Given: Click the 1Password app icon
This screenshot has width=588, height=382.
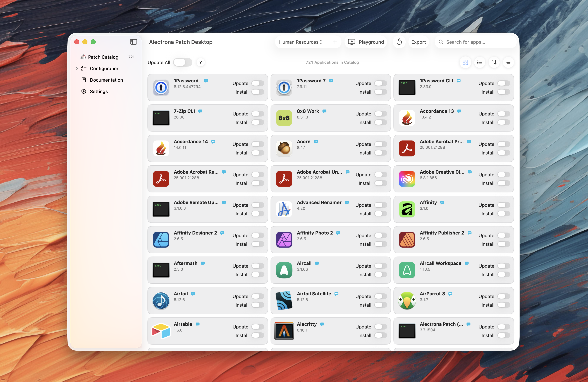Looking at the screenshot, I should (161, 88).
